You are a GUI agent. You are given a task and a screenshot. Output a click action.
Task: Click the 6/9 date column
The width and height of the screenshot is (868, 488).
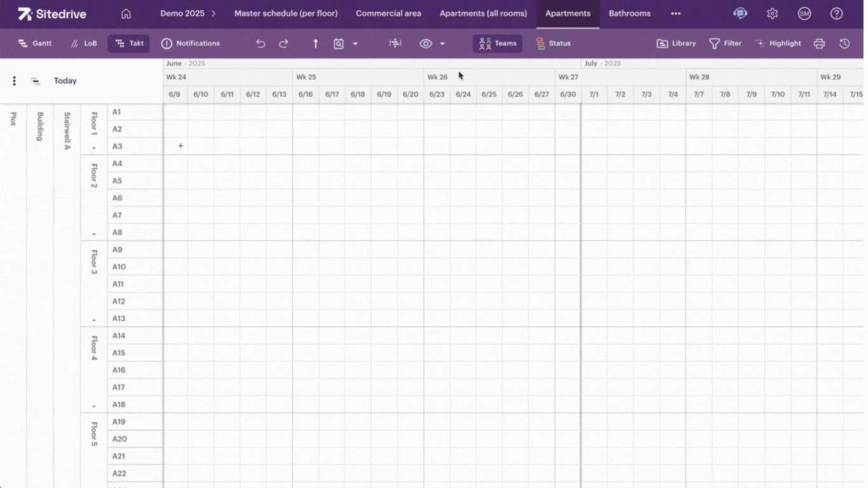(175, 94)
